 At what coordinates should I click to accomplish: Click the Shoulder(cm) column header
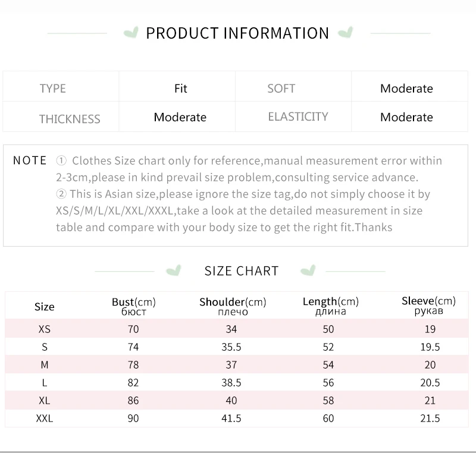click(x=233, y=306)
